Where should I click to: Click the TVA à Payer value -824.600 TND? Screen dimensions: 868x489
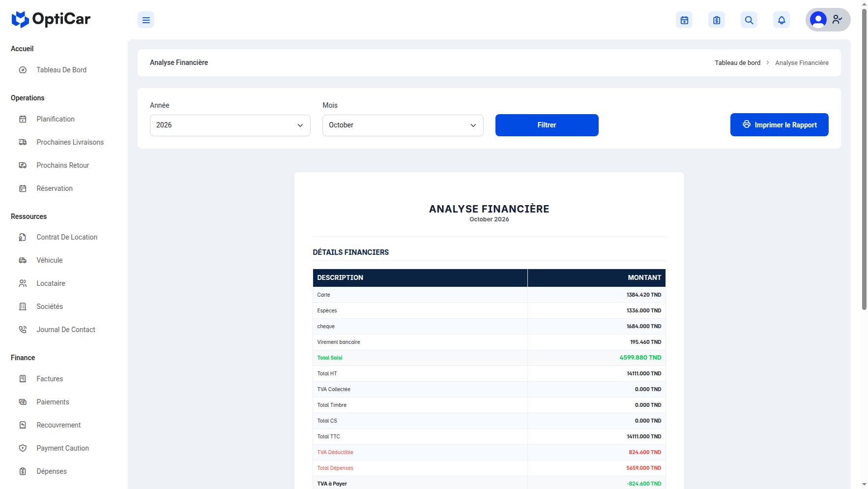(x=644, y=484)
